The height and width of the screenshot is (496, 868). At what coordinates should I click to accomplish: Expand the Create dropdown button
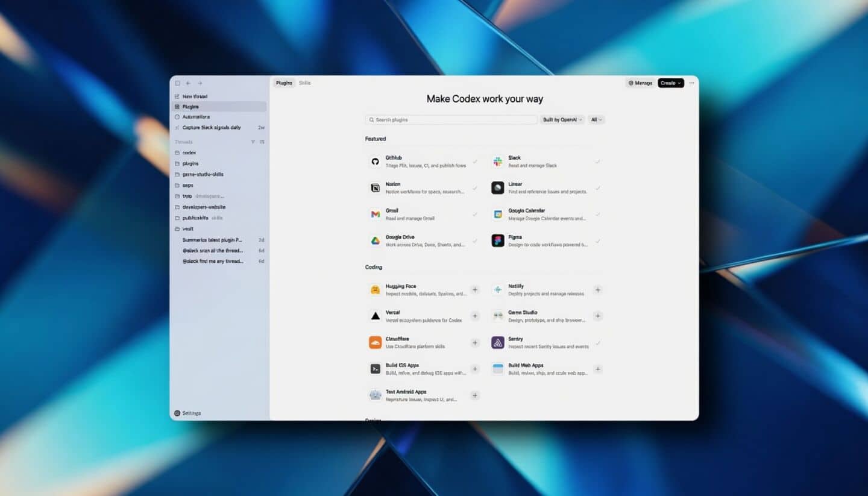671,83
